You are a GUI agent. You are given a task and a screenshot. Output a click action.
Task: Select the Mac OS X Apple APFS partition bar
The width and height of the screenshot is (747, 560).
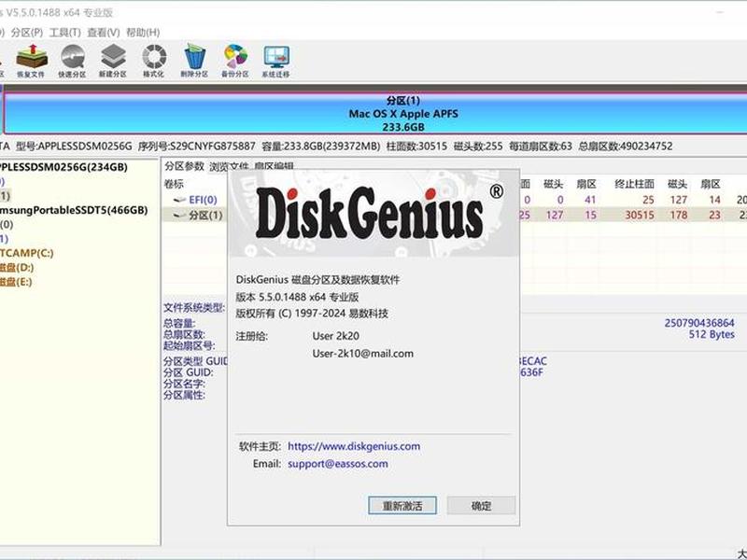[375, 114]
